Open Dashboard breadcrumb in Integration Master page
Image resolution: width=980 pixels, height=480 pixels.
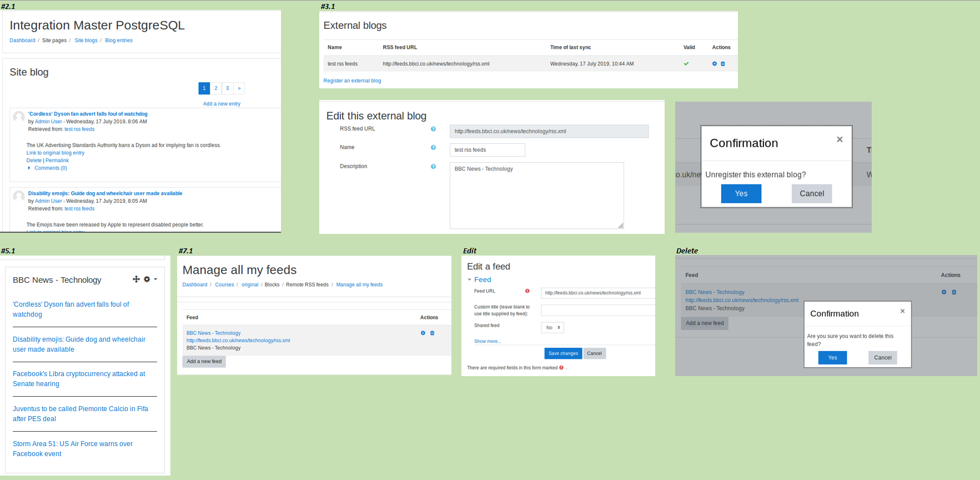tap(22, 41)
